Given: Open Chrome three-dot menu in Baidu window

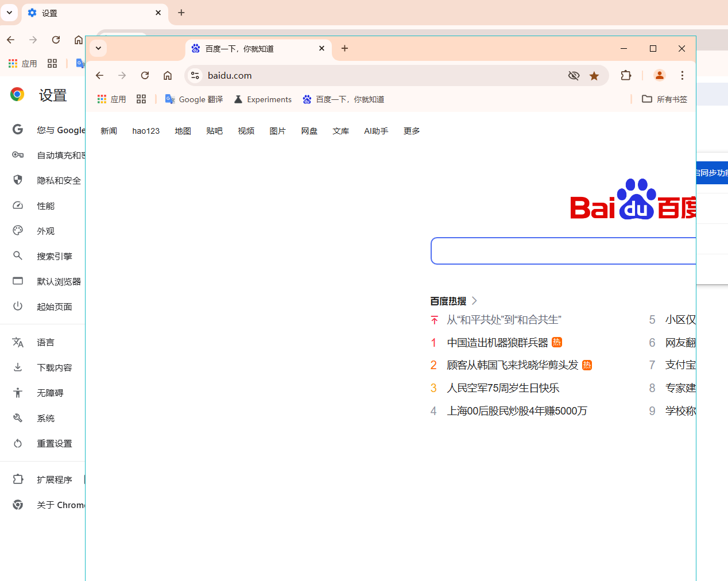Looking at the screenshot, I should tap(682, 75).
